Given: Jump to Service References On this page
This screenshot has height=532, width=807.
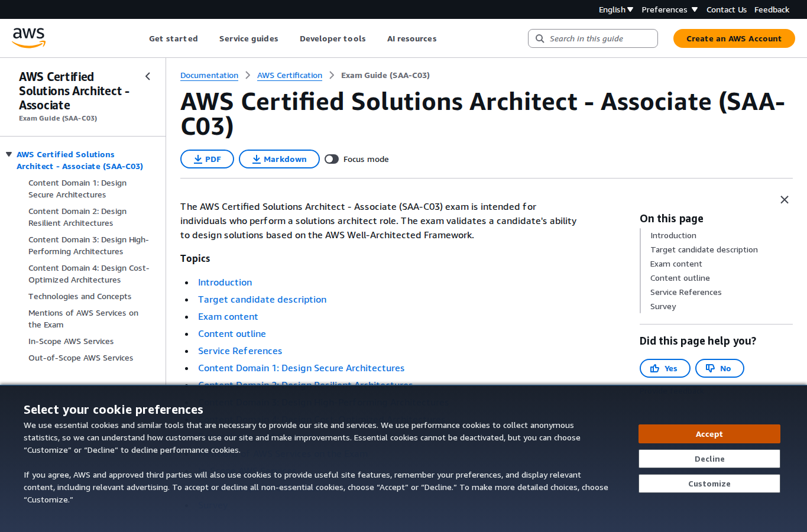Looking at the screenshot, I should pos(686,292).
